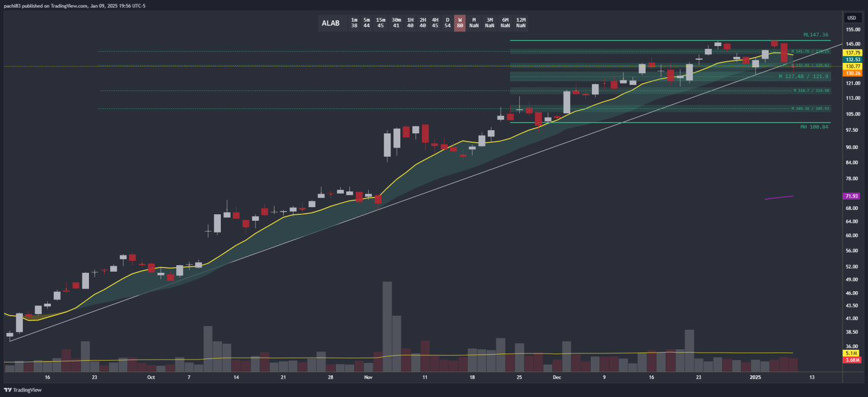Click the ML147.36 level label
The height and width of the screenshot is (397, 868).
816,35
